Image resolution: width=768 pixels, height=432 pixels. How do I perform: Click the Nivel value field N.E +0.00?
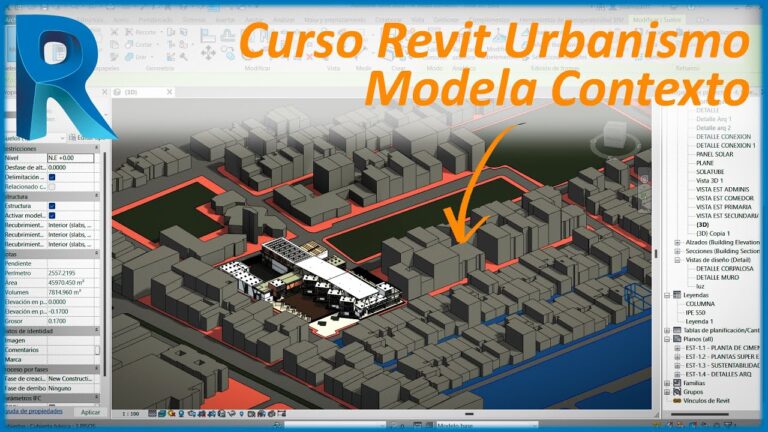coord(70,158)
